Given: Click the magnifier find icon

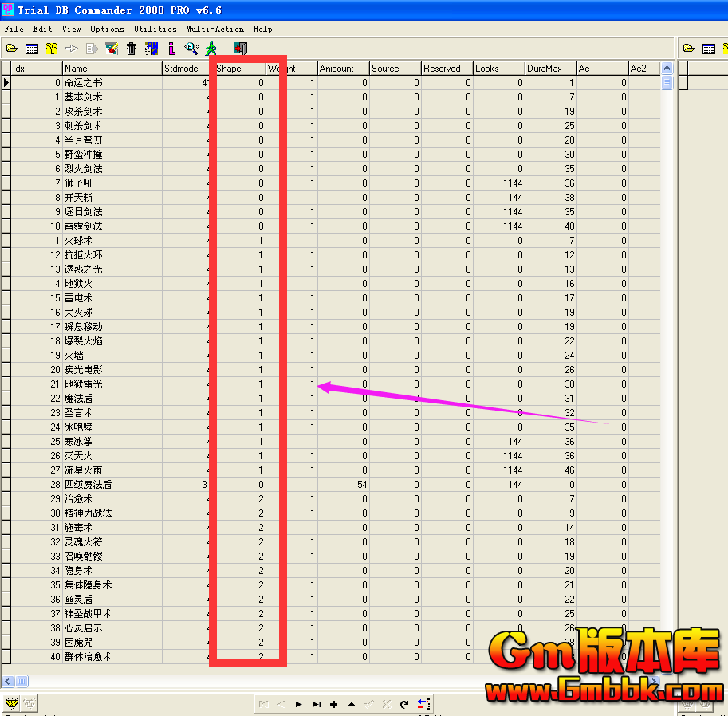Looking at the screenshot, I should click(x=191, y=49).
